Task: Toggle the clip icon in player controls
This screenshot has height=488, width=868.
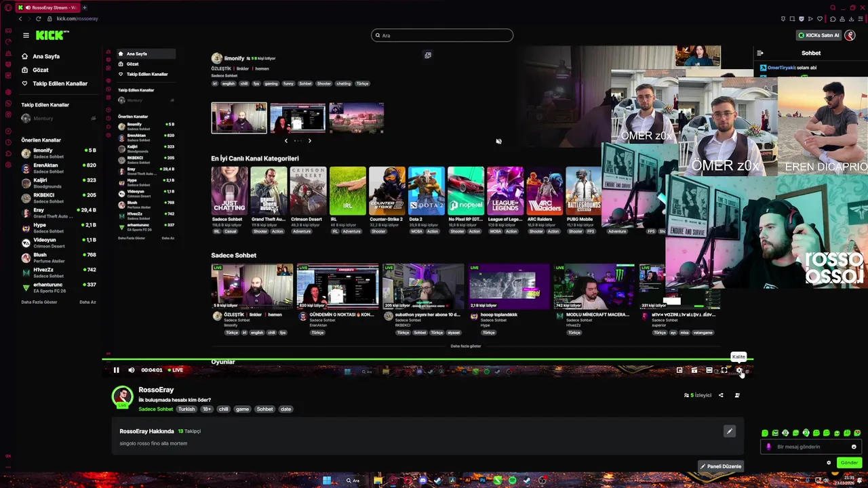Action: 694,370
